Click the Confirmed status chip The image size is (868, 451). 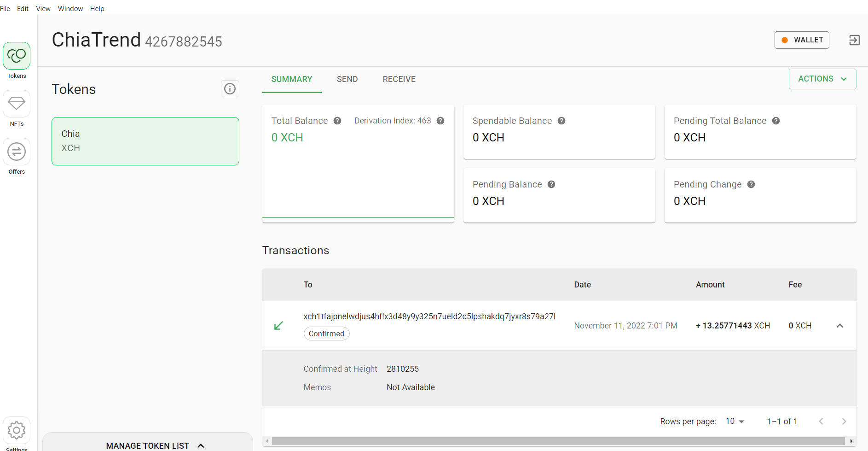click(x=326, y=334)
